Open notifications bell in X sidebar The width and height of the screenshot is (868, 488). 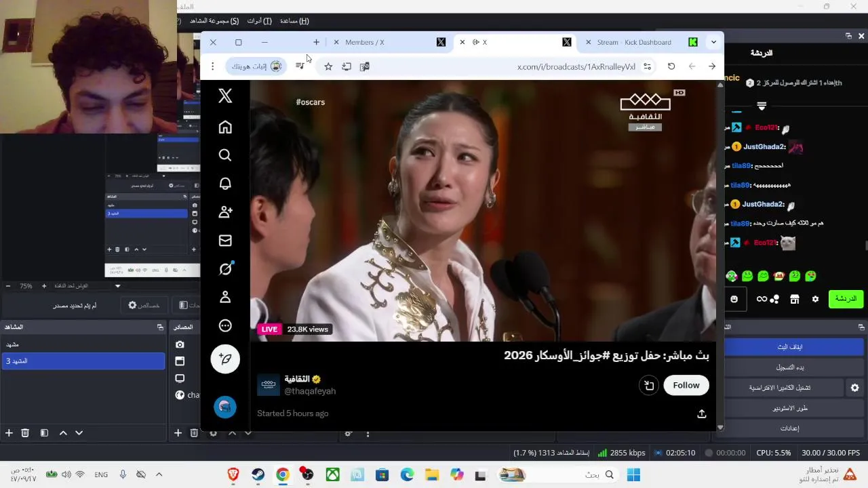click(225, 184)
